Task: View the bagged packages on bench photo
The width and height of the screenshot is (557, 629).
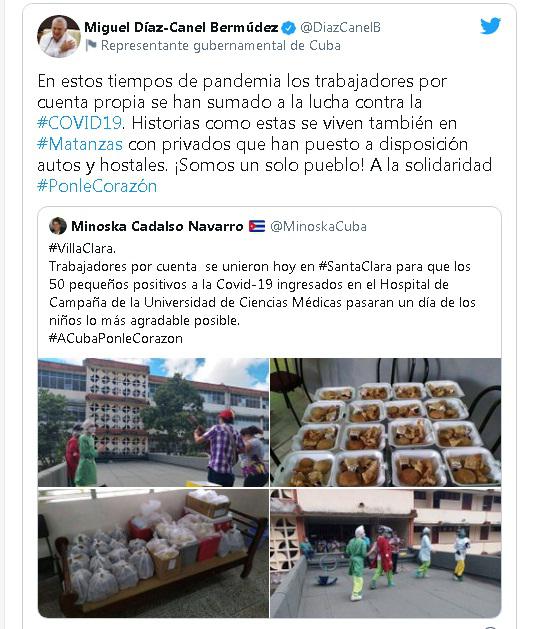Action: (153, 553)
